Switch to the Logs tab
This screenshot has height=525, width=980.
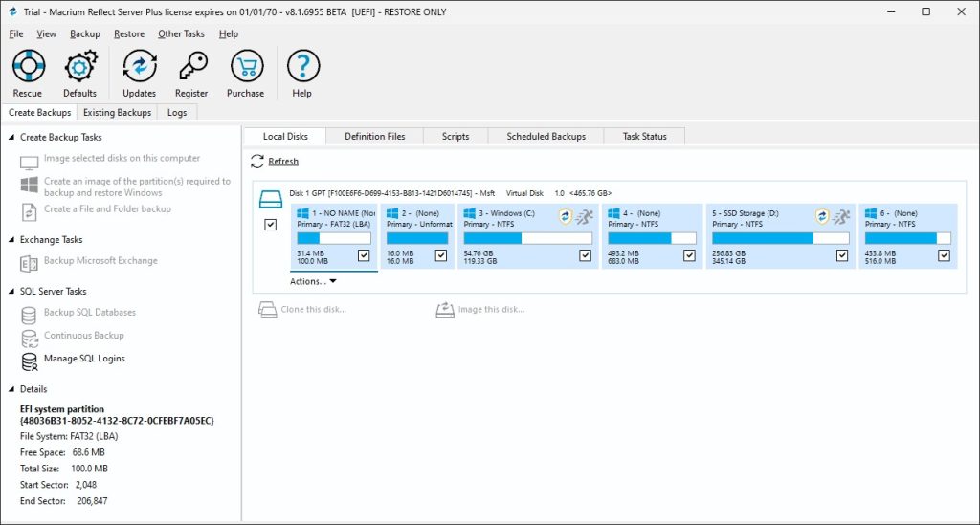click(177, 113)
